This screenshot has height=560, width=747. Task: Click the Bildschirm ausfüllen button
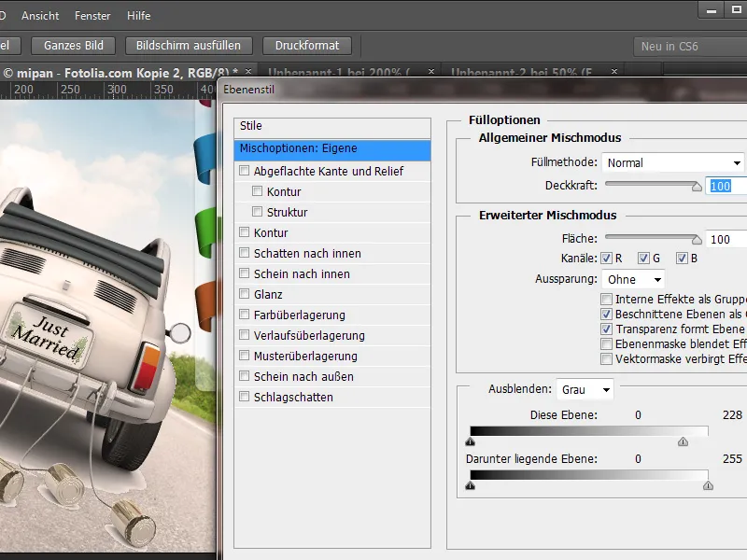tap(189, 46)
